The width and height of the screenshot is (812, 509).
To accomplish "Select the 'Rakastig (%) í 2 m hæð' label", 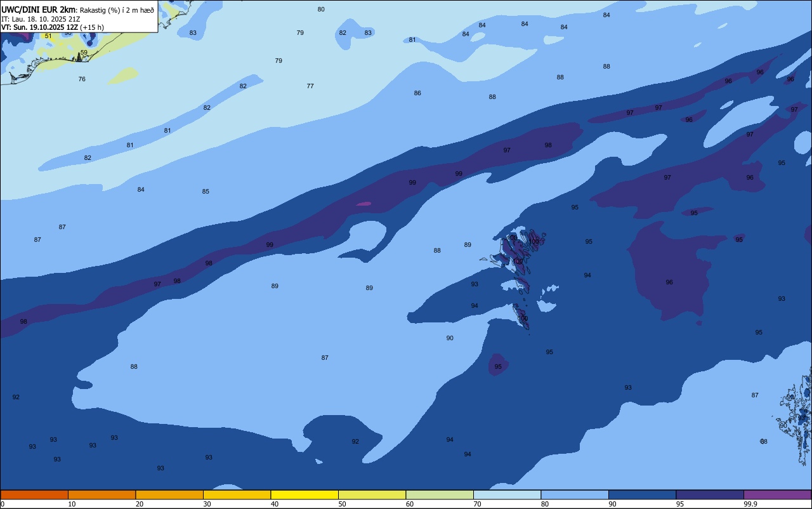I will 117,10.
